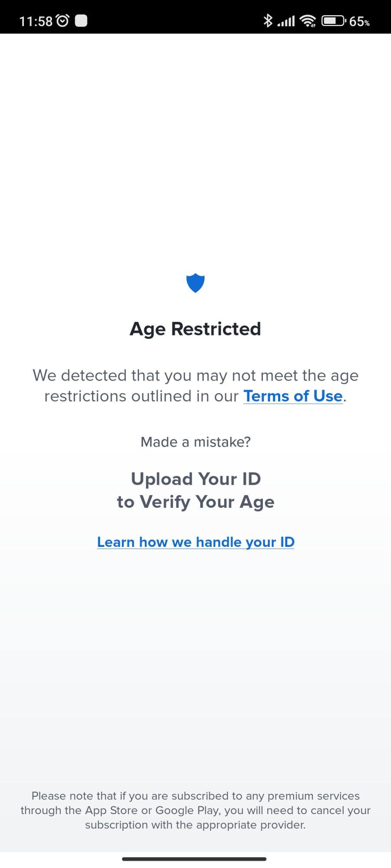Screen dimensions: 391x868
Task: Select the age restriction warning message
Action: point(195,385)
